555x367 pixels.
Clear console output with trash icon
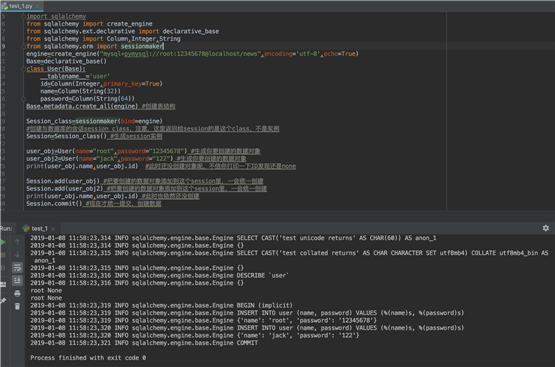[x=17, y=306]
